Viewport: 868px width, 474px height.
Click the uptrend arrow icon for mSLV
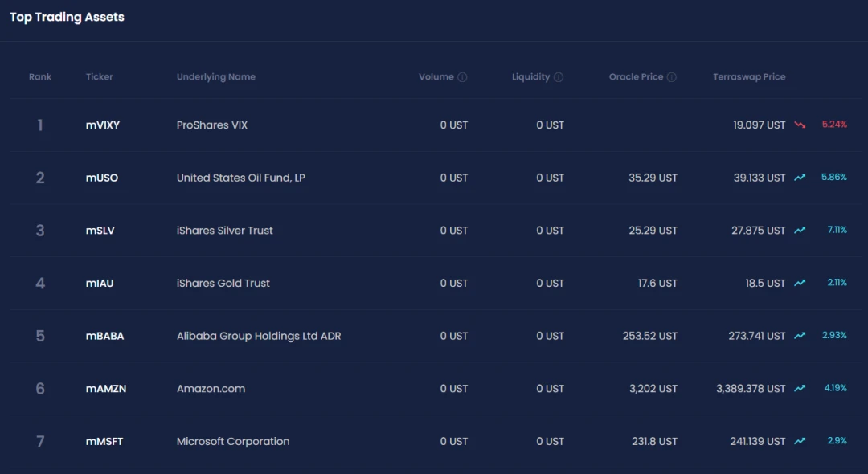(x=800, y=231)
